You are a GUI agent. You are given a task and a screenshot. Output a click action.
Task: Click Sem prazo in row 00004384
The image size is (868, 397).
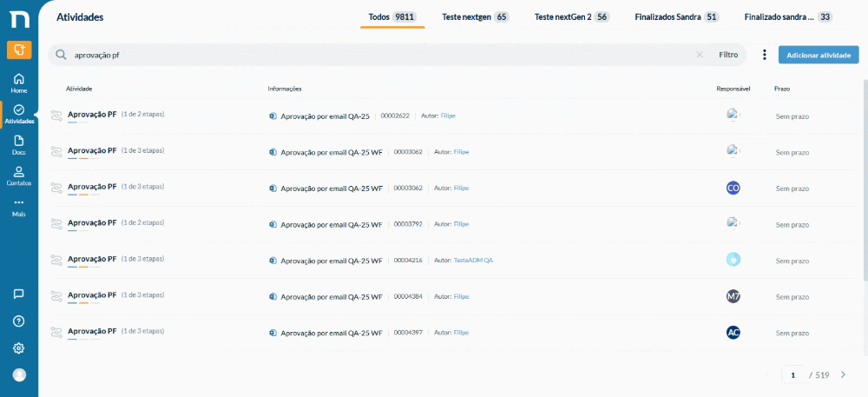pos(792,297)
